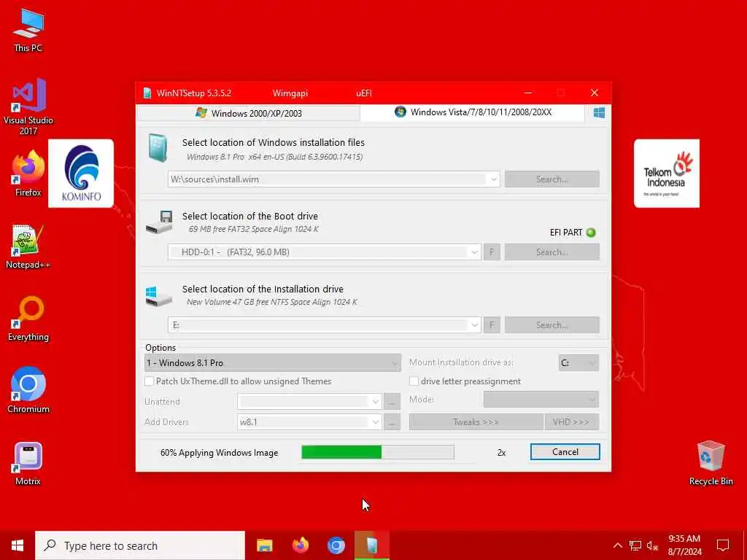Click the Telkom Indonesia logo tile

(667, 174)
